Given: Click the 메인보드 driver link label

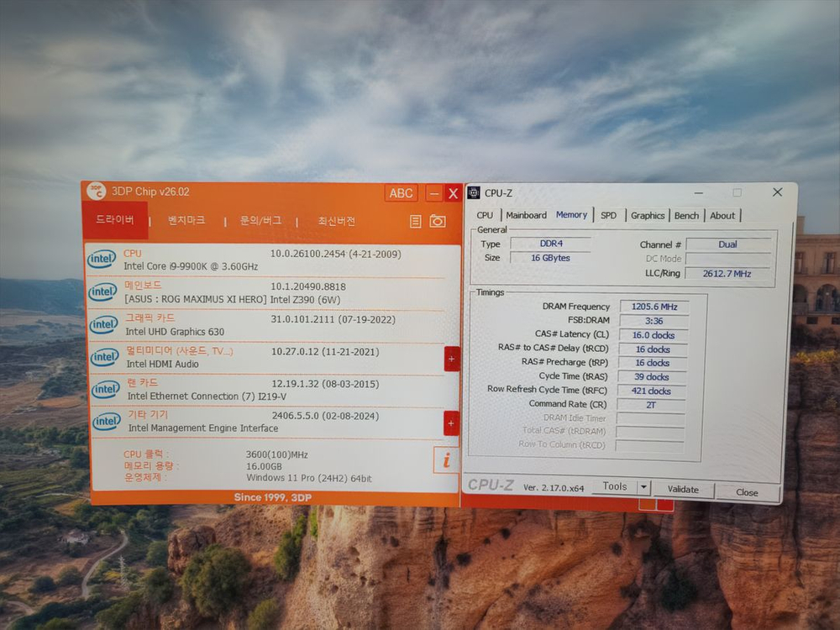Looking at the screenshot, I should coord(143,285).
